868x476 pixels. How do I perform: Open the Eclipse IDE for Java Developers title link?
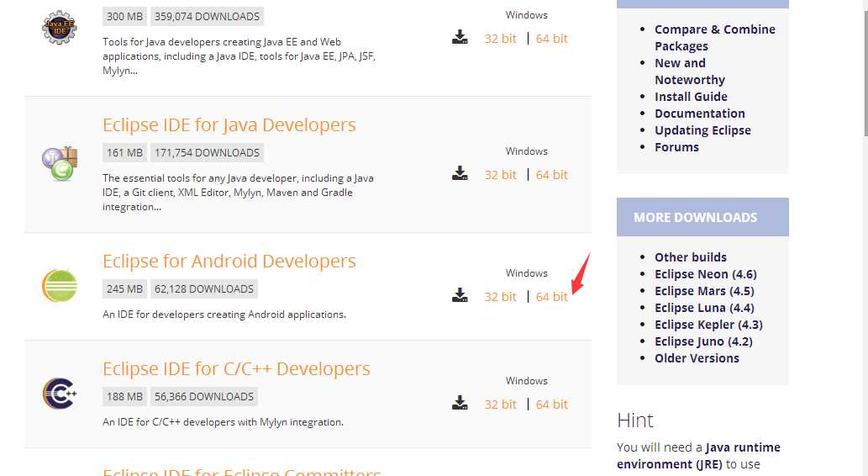coord(229,125)
